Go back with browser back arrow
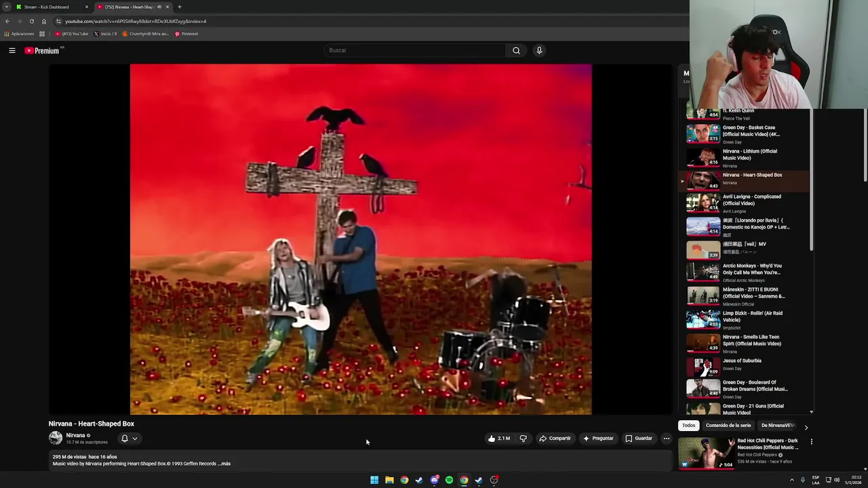Image resolution: width=868 pixels, height=488 pixels. click(7, 21)
